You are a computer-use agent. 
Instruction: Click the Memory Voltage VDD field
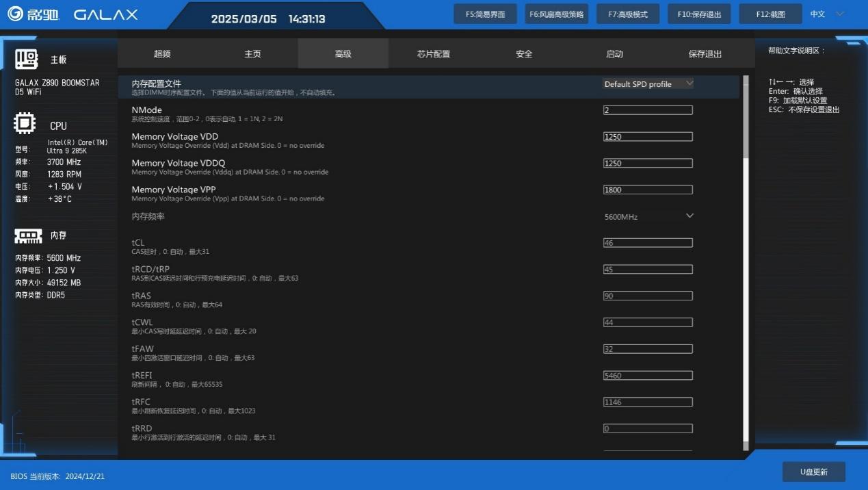tap(648, 137)
